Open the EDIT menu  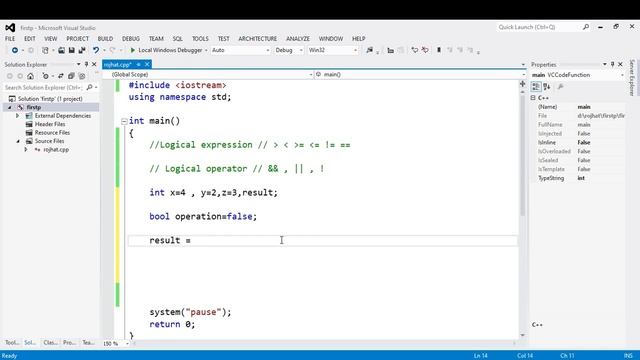pyautogui.click(x=30, y=39)
